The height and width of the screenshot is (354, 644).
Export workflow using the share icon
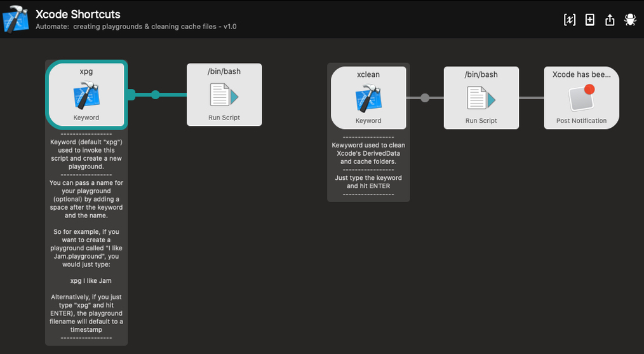coord(610,20)
